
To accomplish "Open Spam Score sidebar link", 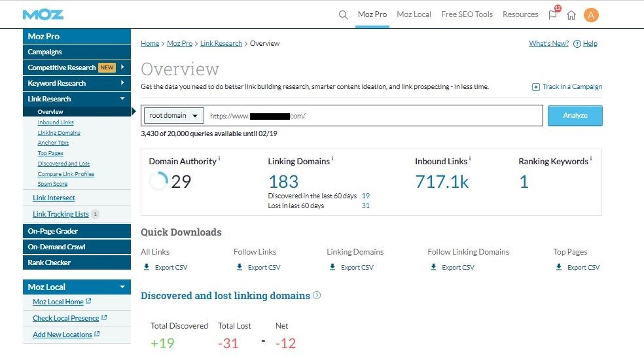I will (x=52, y=184).
